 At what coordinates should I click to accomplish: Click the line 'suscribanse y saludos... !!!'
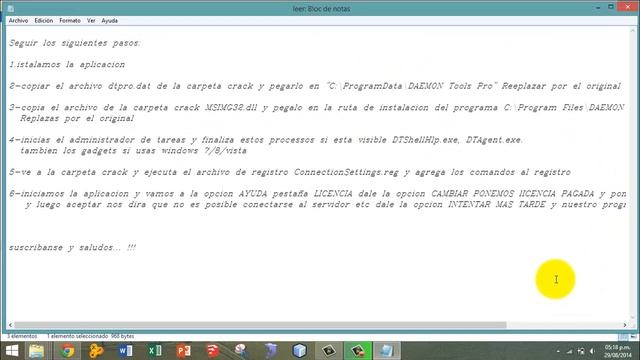[73, 247]
